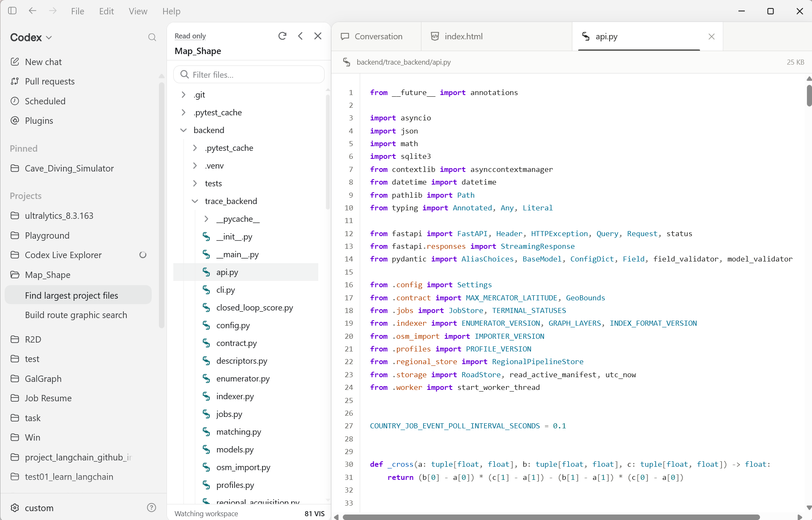Open the ultralytics_8.3.163 project
This screenshot has height=520, width=812.
(x=59, y=215)
